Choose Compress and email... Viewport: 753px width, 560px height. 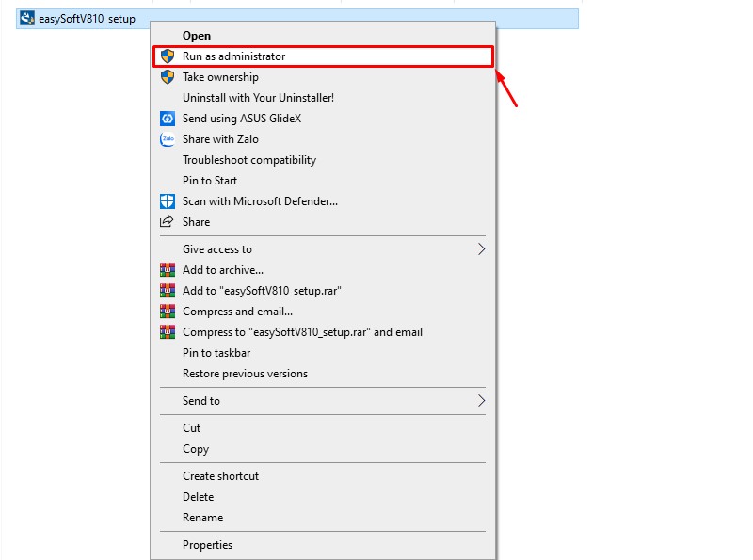[323, 312]
